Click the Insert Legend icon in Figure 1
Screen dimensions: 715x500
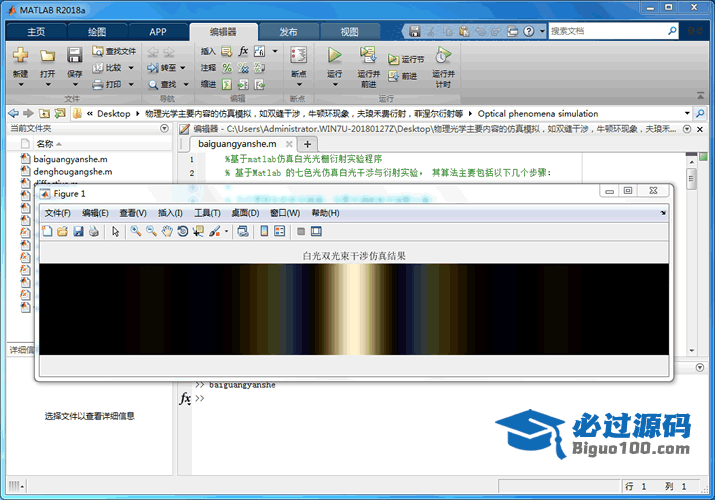[280, 231]
